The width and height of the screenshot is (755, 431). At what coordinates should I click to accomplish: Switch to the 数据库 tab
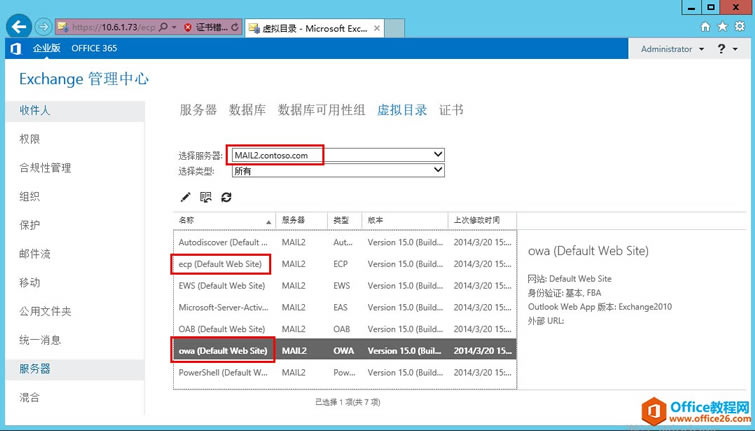point(247,110)
